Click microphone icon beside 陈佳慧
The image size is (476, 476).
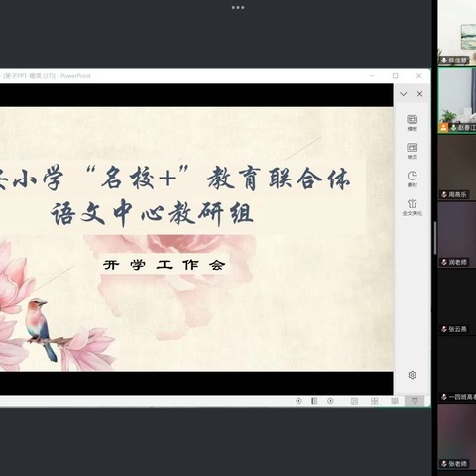pyautogui.click(x=444, y=60)
